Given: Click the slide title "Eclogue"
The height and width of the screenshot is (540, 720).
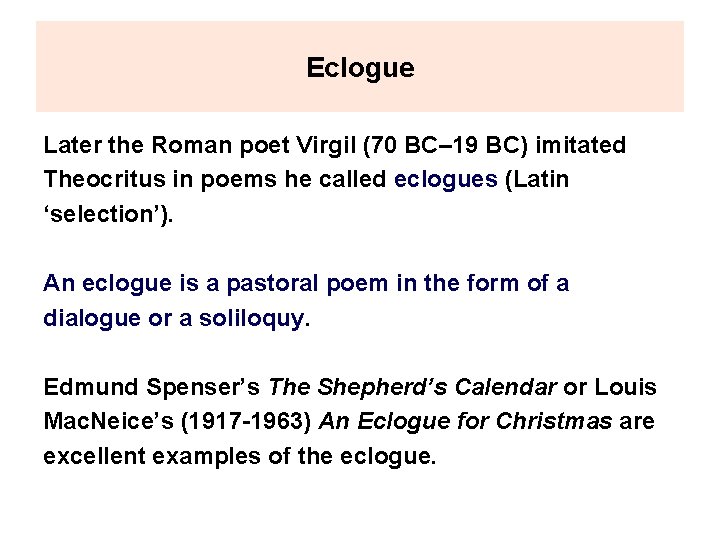Looking at the screenshot, I should (x=359, y=68).
